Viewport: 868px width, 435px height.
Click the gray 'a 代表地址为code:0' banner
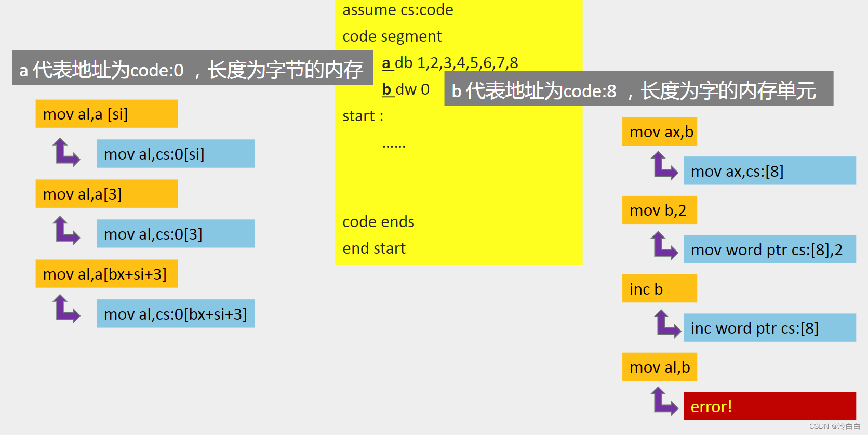193,68
